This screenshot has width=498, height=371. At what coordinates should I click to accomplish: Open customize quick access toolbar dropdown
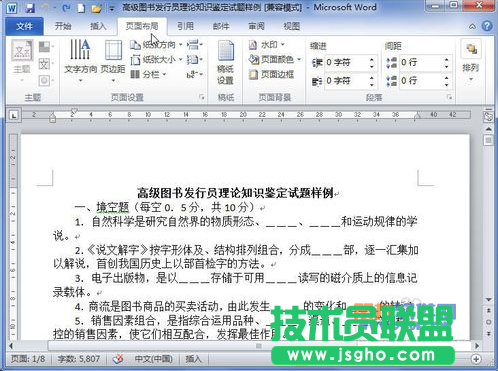pos(112,9)
